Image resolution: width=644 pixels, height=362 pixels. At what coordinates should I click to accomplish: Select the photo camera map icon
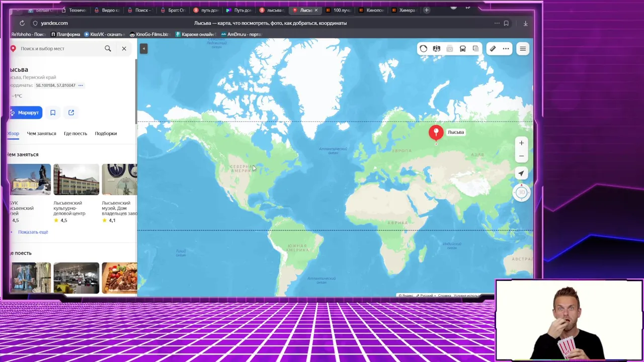pos(450,49)
